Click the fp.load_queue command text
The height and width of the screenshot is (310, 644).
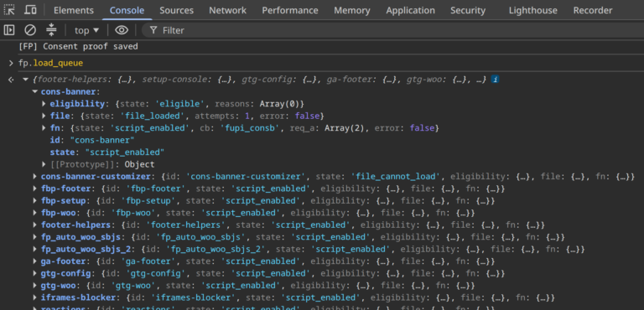coord(50,63)
